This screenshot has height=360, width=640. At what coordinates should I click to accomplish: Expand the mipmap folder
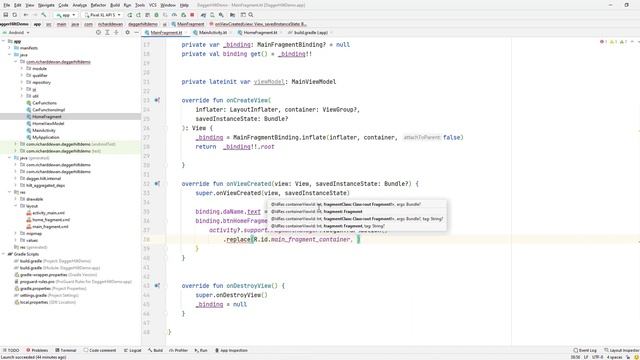tap(16, 233)
